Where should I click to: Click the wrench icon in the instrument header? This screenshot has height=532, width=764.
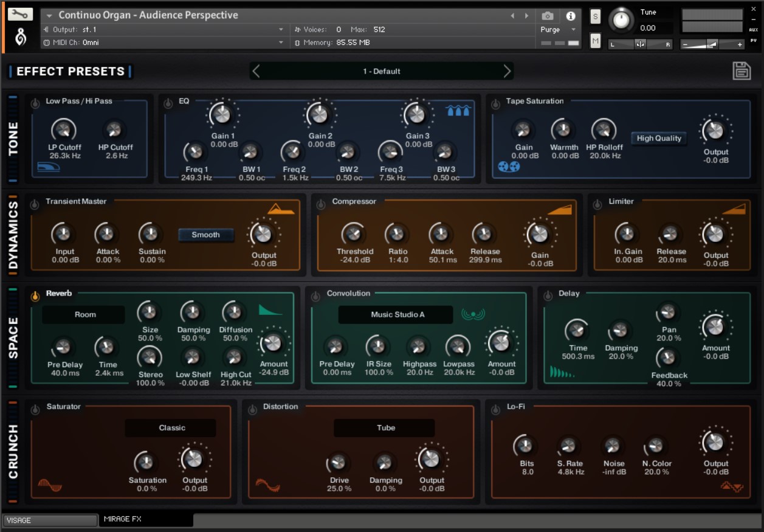(20, 14)
